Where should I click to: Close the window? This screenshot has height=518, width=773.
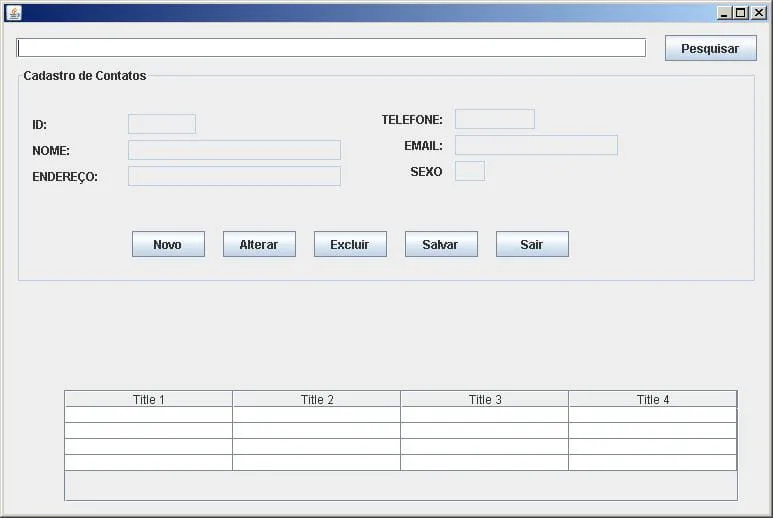(x=758, y=13)
